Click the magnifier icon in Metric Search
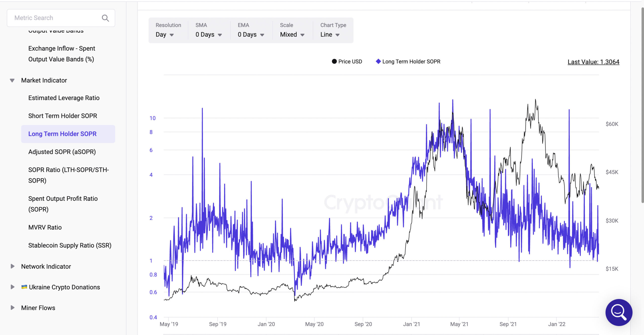This screenshot has height=335, width=644. pyautogui.click(x=105, y=18)
